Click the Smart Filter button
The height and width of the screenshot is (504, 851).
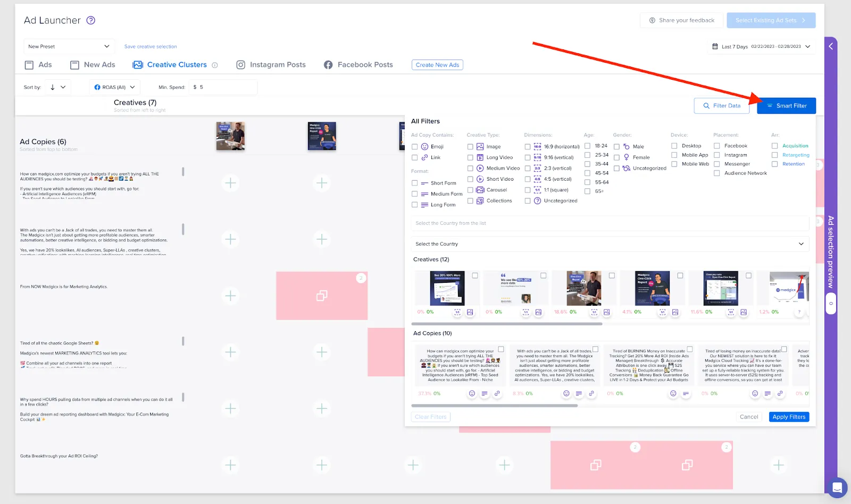[x=786, y=106]
